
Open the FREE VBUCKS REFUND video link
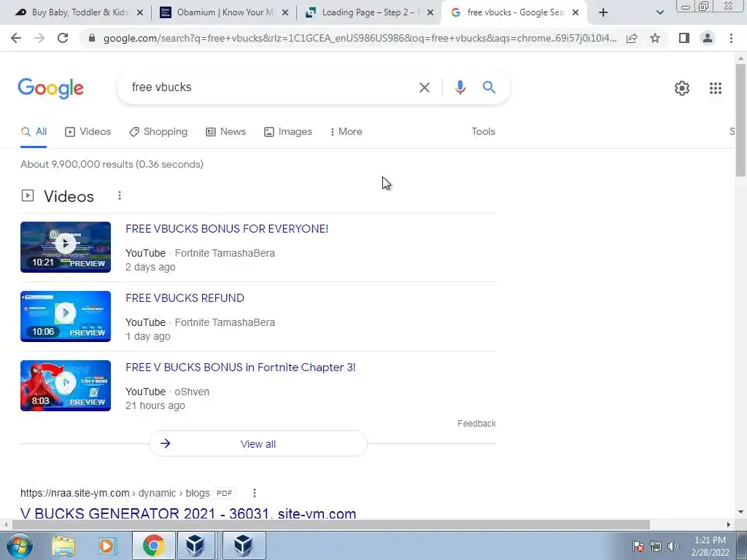185,298
